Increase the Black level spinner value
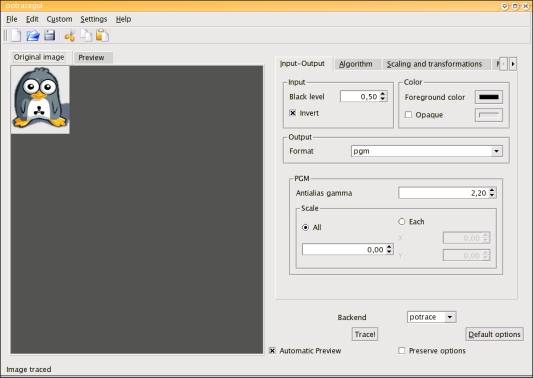 coord(383,94)
